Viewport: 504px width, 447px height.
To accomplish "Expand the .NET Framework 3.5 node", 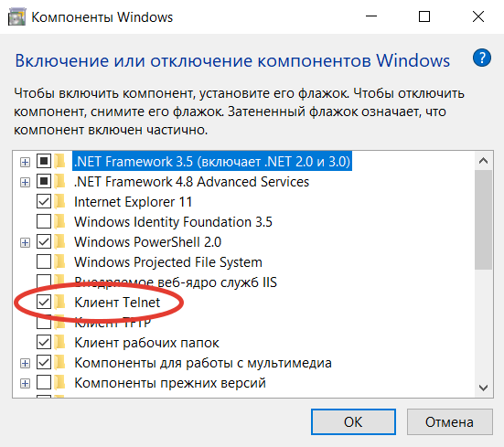I will [x=25, y=162].
